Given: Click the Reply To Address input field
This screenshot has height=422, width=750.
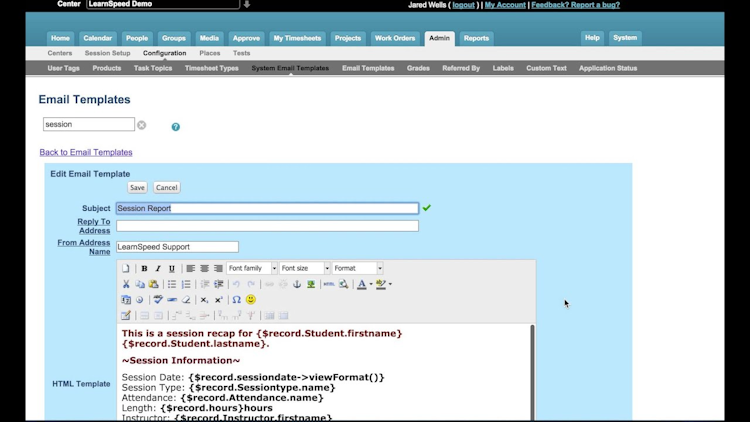Looking at the screenshot, I should (267, 226).
